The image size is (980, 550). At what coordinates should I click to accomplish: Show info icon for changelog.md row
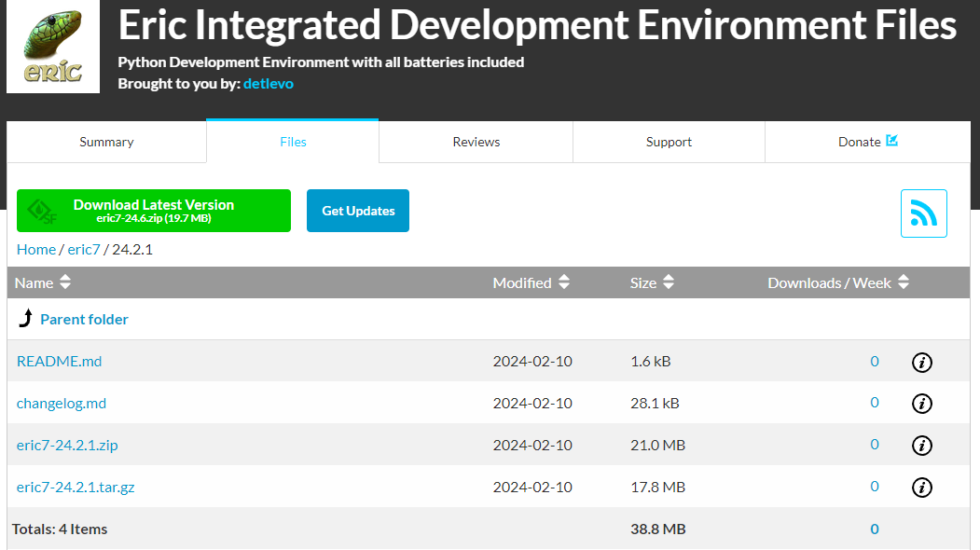pyautogui.click(x=922, y=404)
